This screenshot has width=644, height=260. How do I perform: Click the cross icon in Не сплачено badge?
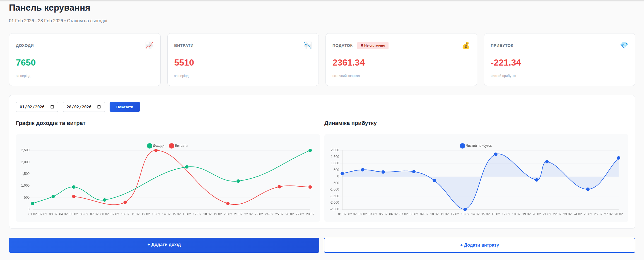[362, 45]
